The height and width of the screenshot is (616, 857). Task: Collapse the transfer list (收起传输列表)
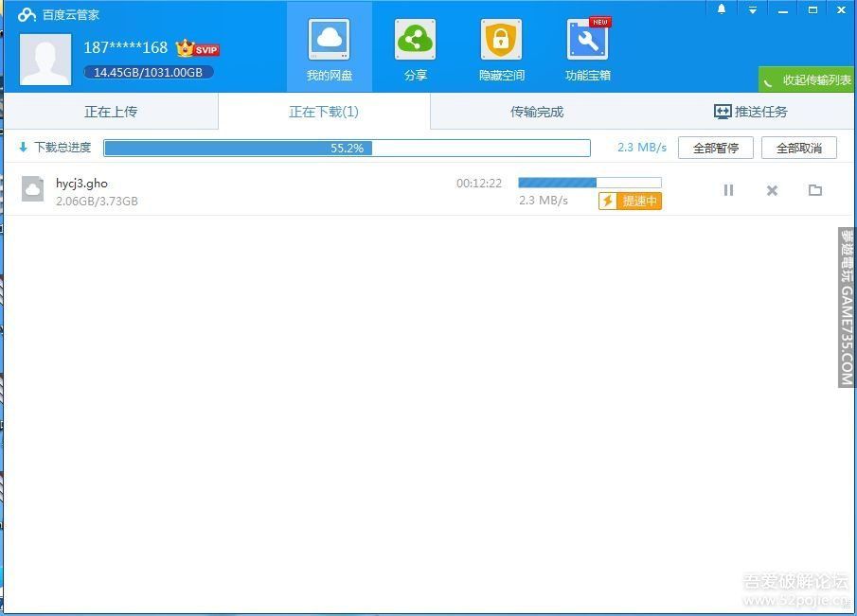tap(807, 79)
